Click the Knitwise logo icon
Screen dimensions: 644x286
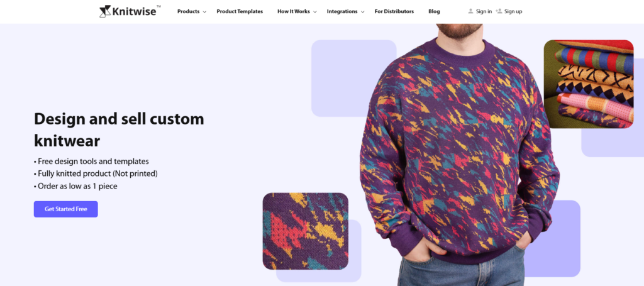pyautogui.click(x=105, y=11)
